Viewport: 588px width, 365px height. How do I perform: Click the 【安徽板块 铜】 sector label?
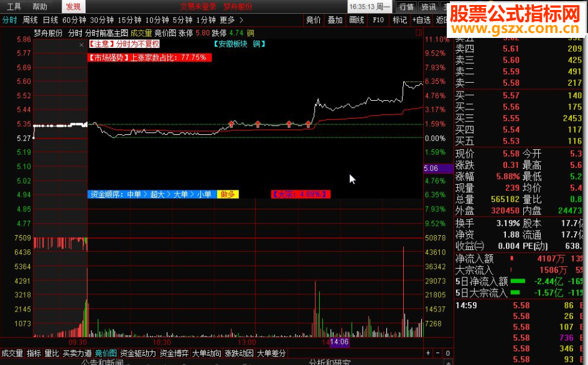[x=240, y=44]
